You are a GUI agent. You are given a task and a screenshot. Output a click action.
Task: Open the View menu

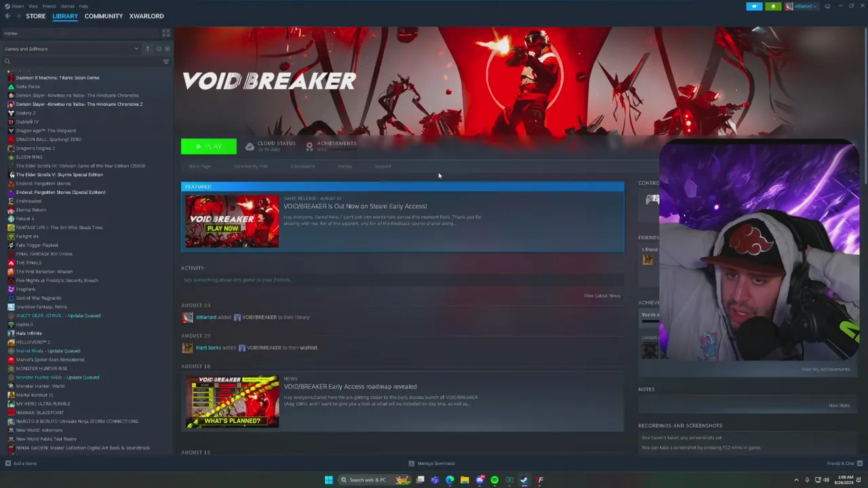[x=33, y=6]
